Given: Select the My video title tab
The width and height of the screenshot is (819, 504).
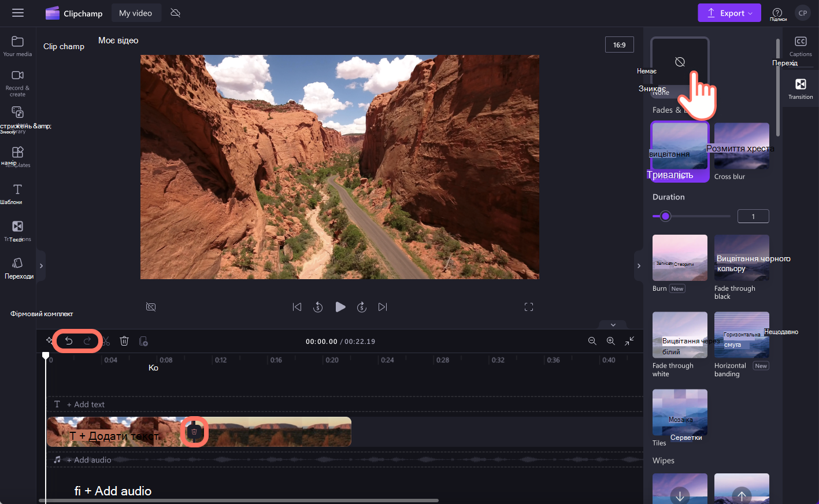Looking at the screenshot, I should tap(136, 13).
